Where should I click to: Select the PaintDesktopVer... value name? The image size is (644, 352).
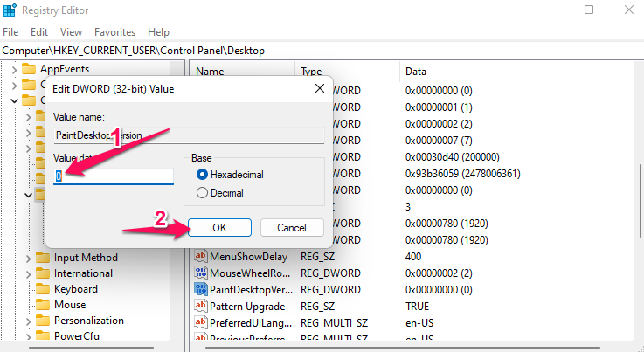point(252,290)
